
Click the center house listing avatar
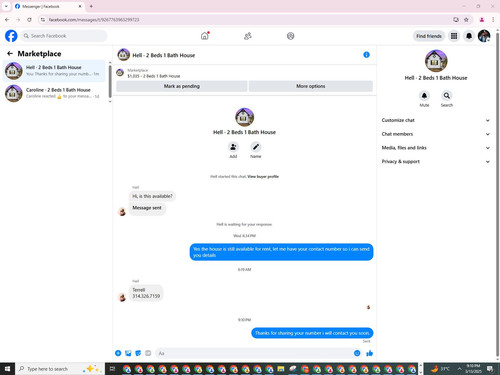click(244, 117)
